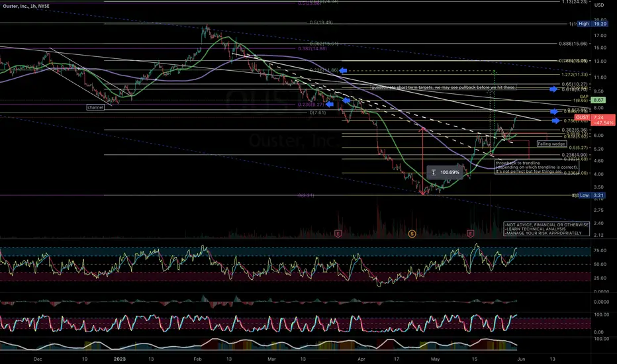Click the earnings E marker before April
Viewport: 617px width, 364px height.
338,234
